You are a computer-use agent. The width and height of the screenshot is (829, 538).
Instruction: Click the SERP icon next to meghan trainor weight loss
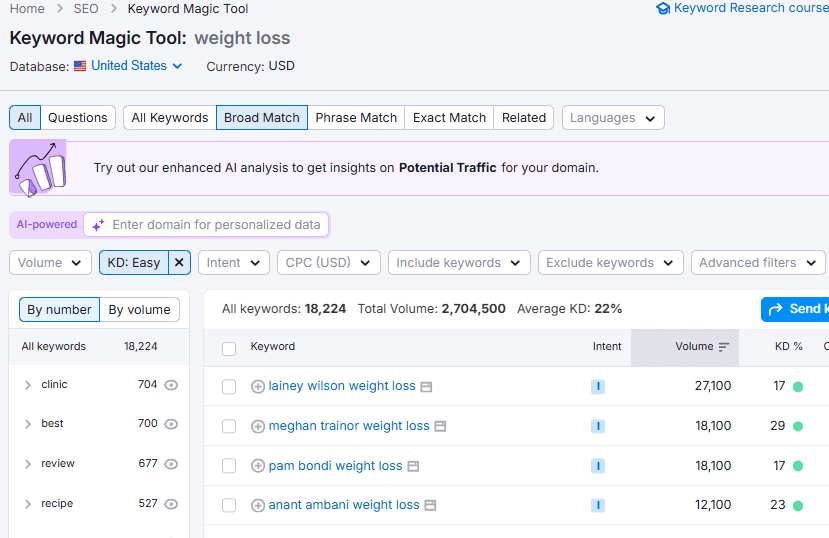(440, 426)
